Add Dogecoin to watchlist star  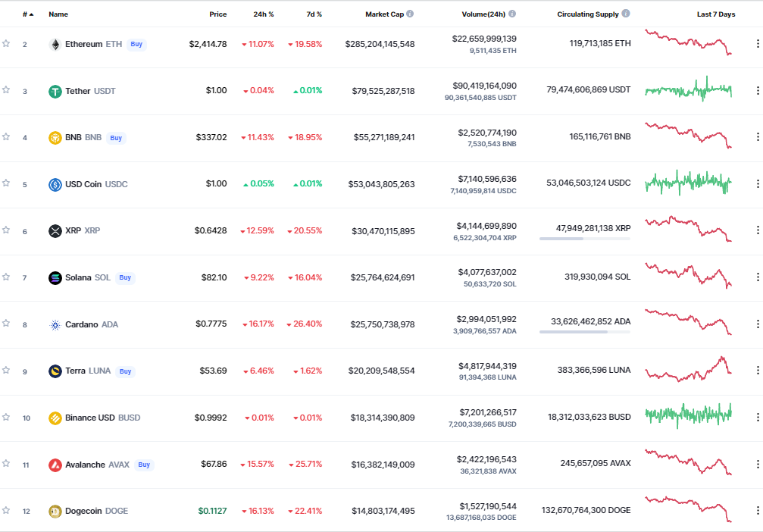pyautogui.click(x=6, y=510)
